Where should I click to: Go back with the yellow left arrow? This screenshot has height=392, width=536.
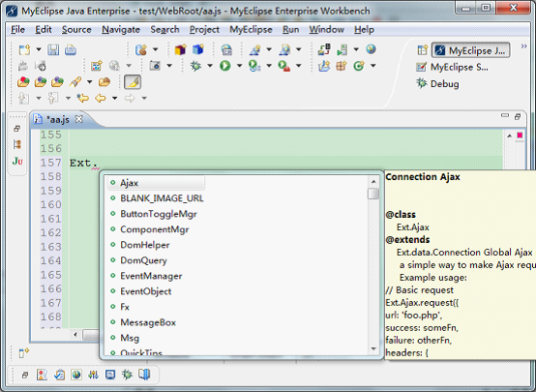tap(101, 98)
